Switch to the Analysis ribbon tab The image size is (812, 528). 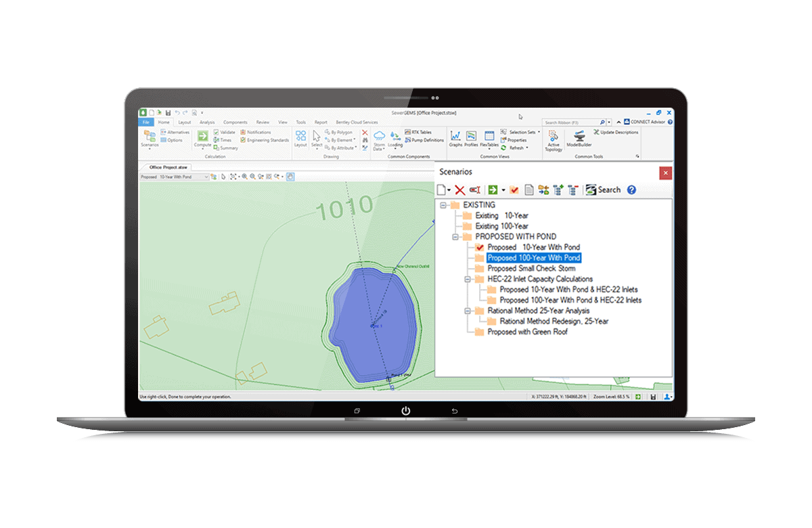click(x=207, y=123)
